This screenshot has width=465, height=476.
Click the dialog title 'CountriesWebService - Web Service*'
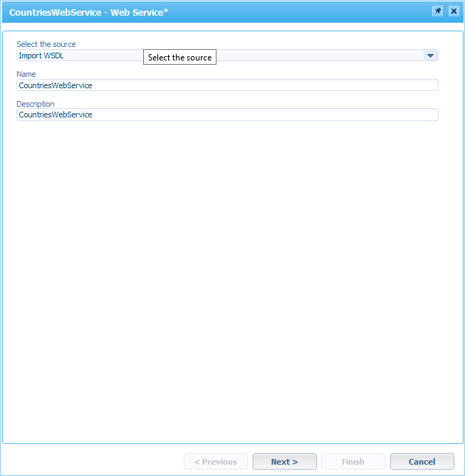tap(88, 12)
